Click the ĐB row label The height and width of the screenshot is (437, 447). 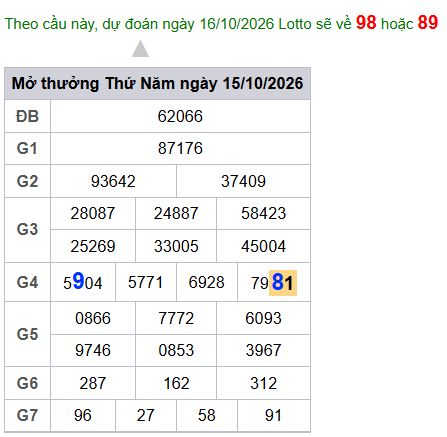coord(27,117)
